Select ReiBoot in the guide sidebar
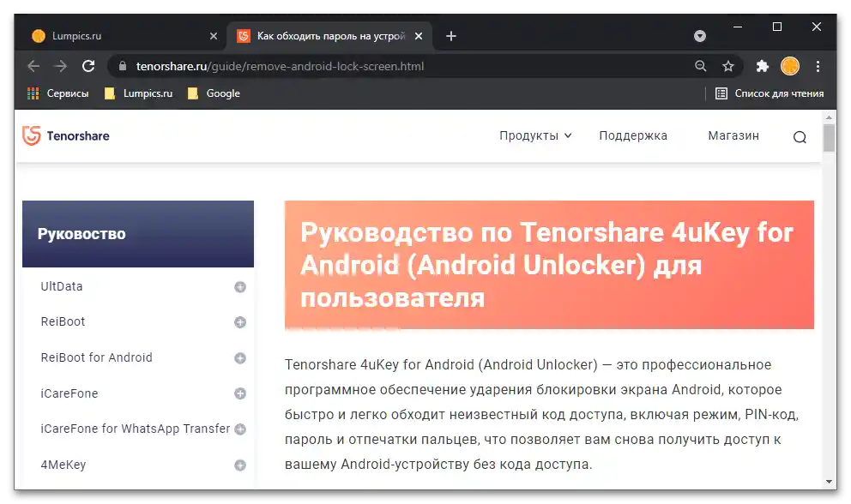 (x=63, y=321)
